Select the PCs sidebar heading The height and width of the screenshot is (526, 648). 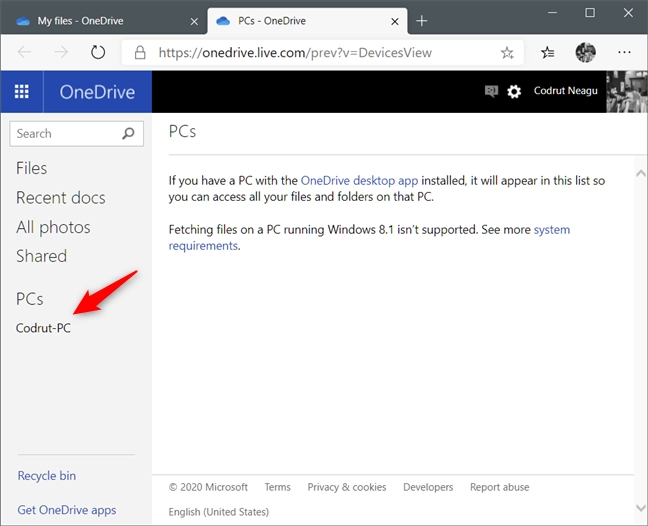[x=29, y=299]
